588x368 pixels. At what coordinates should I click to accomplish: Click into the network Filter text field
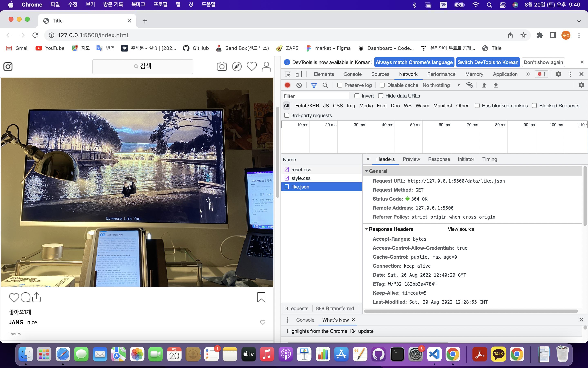pos(316,96)
